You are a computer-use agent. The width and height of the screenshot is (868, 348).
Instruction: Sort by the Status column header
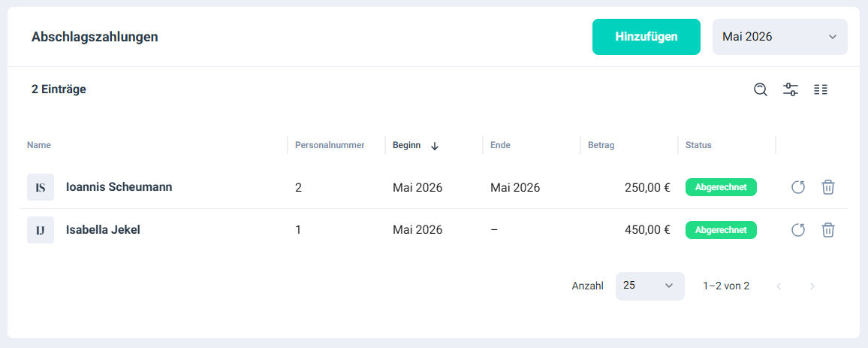(x=698, y=145)
